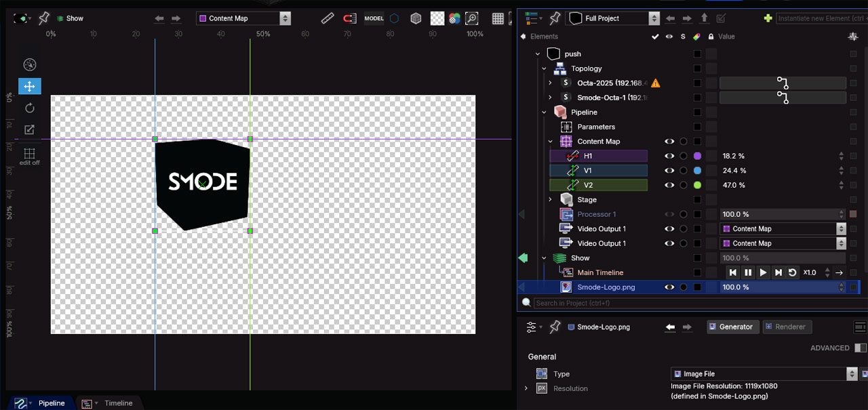Screen dimensions: 868x410
Task: Click the edit pencil icon in tree toolbar
Action: coord(721,18)
